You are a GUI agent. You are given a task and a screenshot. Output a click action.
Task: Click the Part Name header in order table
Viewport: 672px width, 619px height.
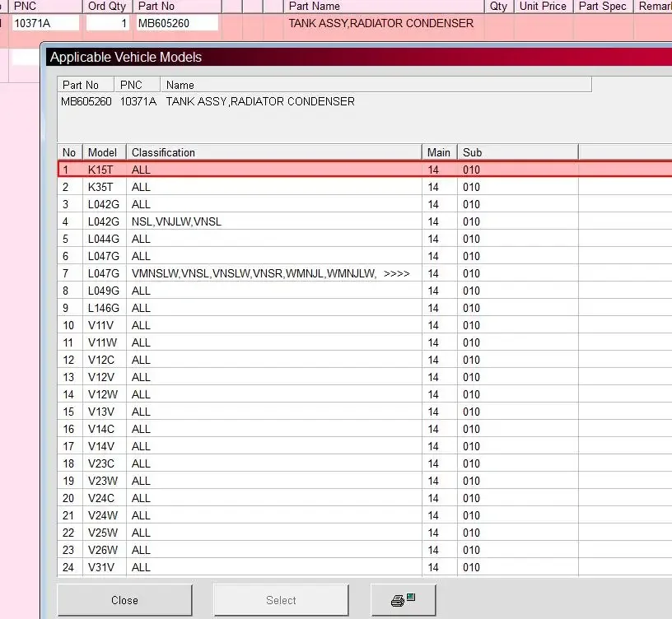coord(384,6)
